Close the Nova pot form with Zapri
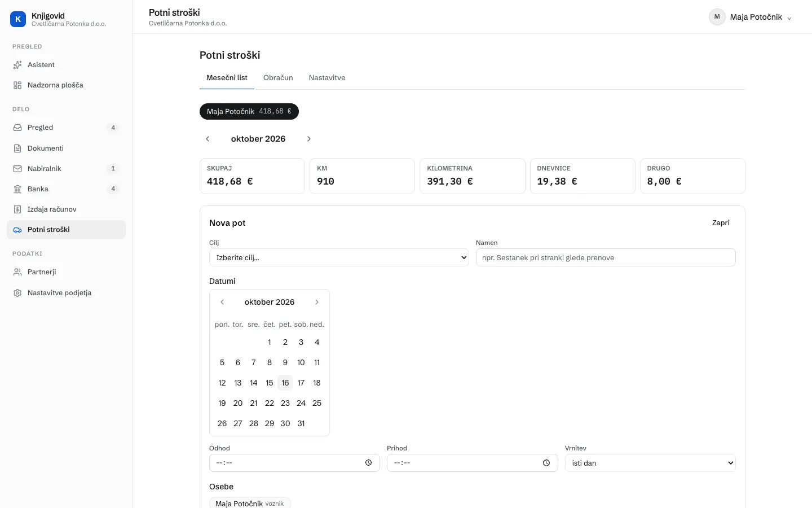Screen dimensions: 812x508 (721, 223)
